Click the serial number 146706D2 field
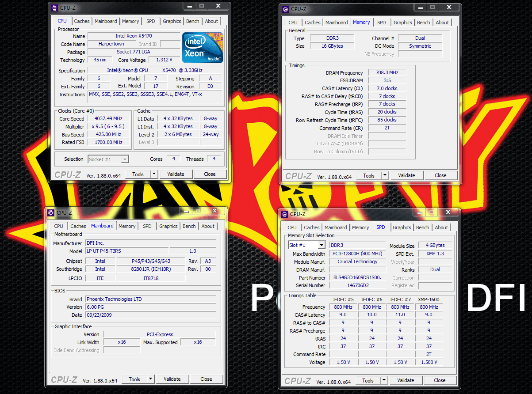This screenshot has width=532, height=394. click(x=358, y=285)
